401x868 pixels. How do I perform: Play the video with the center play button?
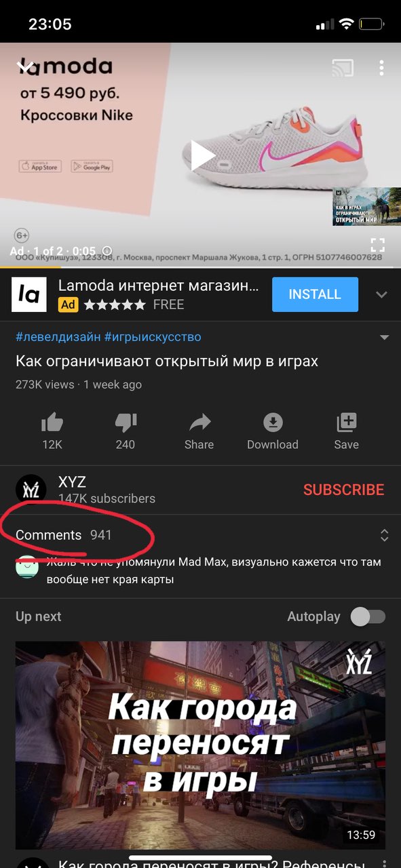(202, 156)
